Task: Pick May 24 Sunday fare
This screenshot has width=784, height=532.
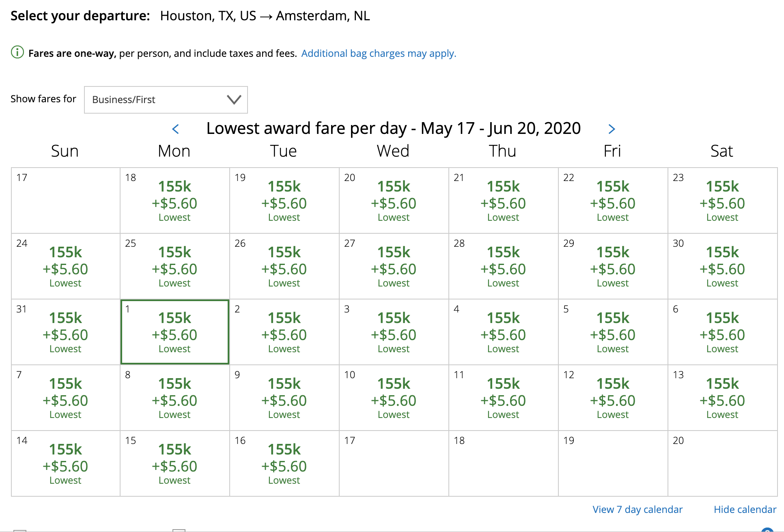Action: (x=65, y=267)
